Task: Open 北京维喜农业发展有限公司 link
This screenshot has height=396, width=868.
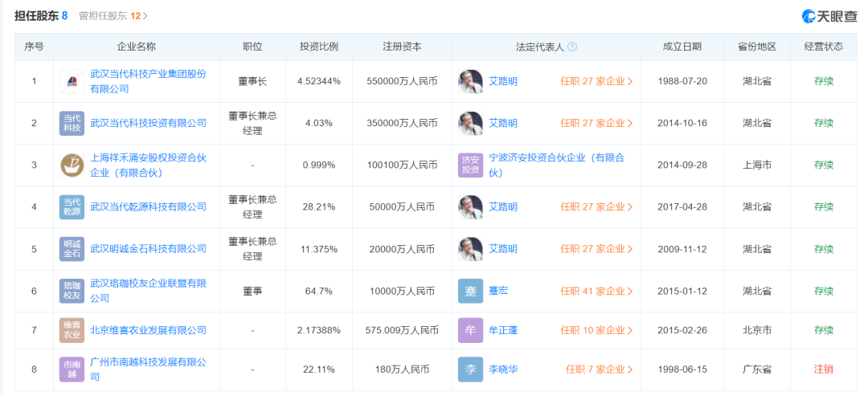Action: click(148, 330)
